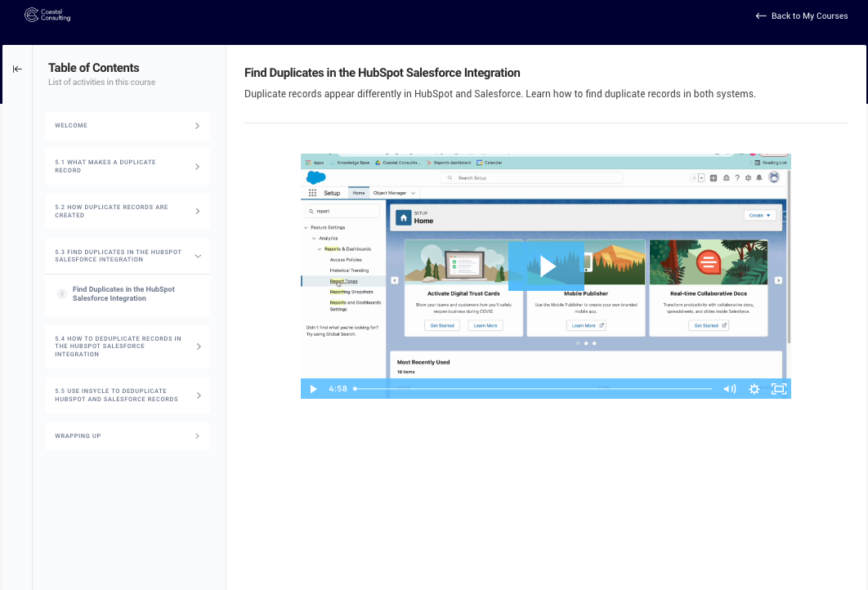Open 5.4 How to Deduplicate Records section

(128, 346)
